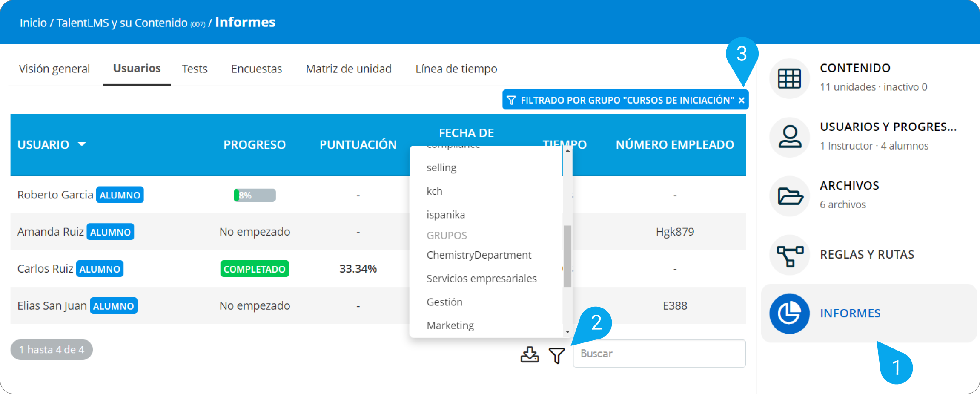Click 1 Instructor · 4 alumnos text
This screenshot has height=394, width=980.
click(x=874, y=146)
